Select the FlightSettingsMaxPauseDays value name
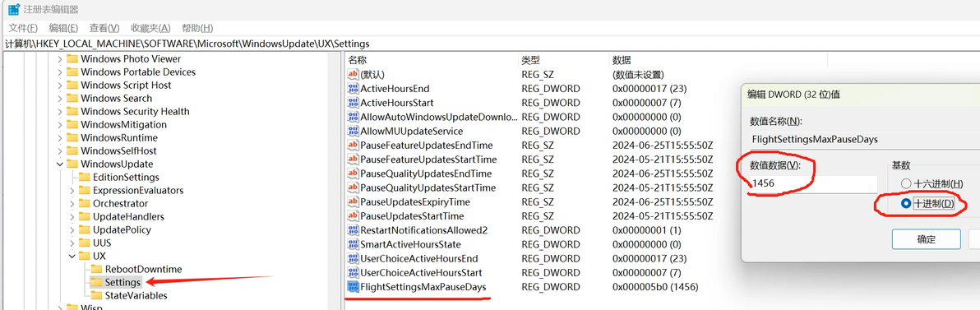980x310 pixels. point(423,287)
